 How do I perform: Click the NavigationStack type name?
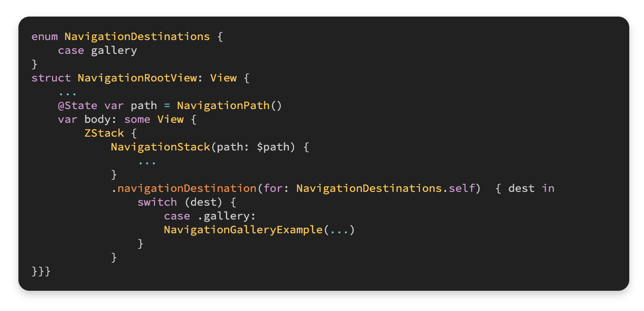tap(160, 147)
